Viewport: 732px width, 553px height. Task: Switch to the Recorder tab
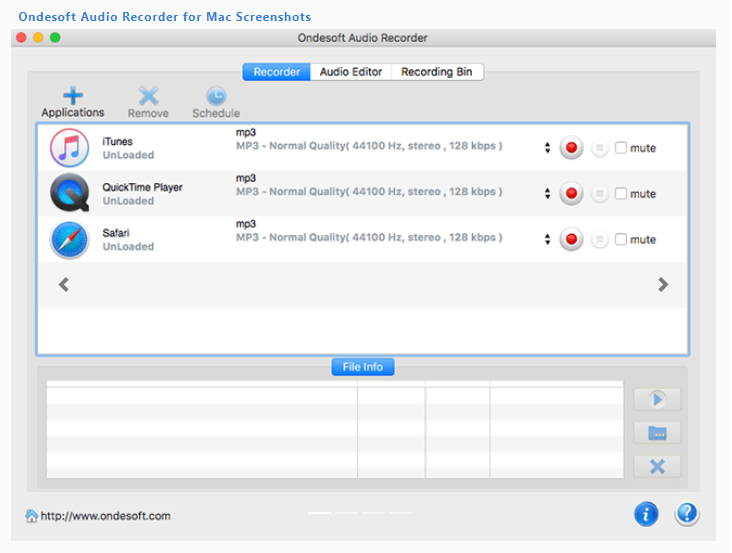(276, 72)
